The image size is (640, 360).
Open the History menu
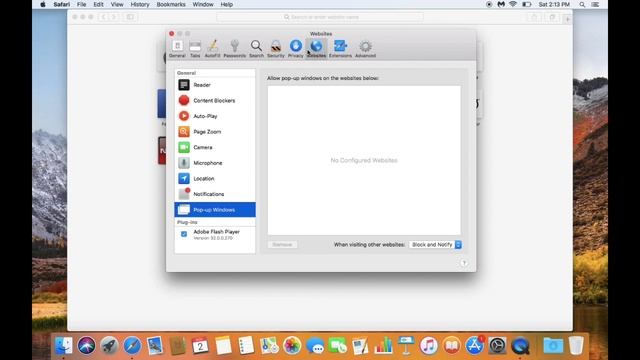pyautogui.click(x=140, y=4)
